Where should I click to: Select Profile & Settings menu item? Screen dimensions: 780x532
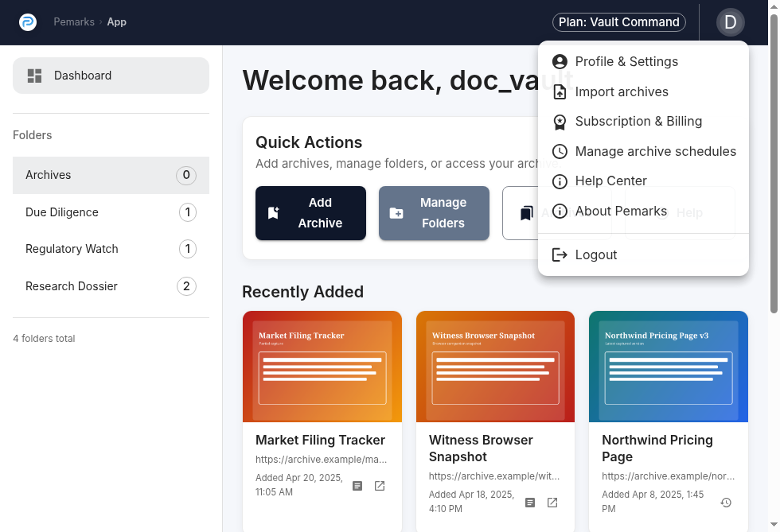coord(643,62)
